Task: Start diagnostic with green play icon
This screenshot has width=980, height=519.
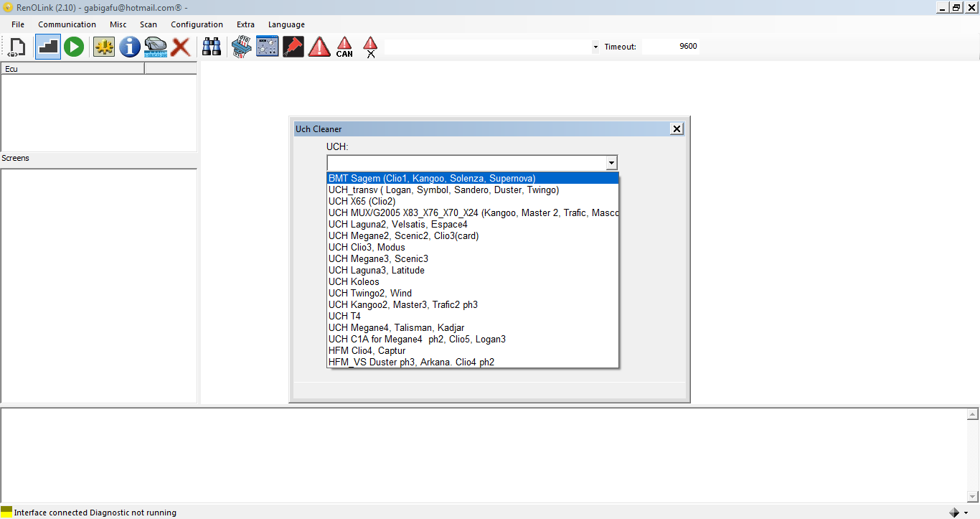Action: click(74, 47)
